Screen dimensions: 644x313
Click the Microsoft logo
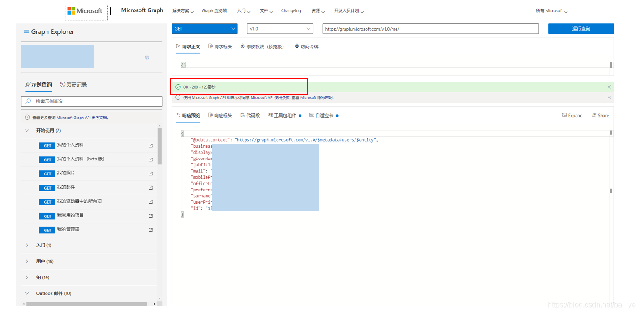coord(85,11)
